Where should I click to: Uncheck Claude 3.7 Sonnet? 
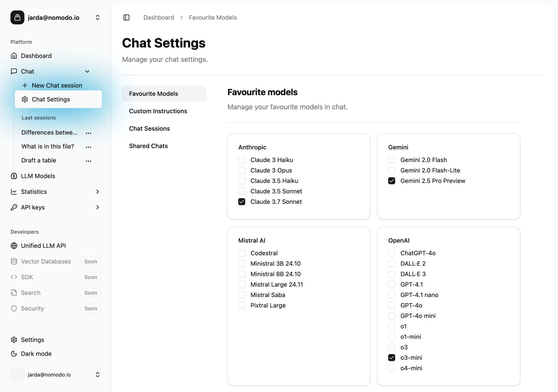point(242,202)
